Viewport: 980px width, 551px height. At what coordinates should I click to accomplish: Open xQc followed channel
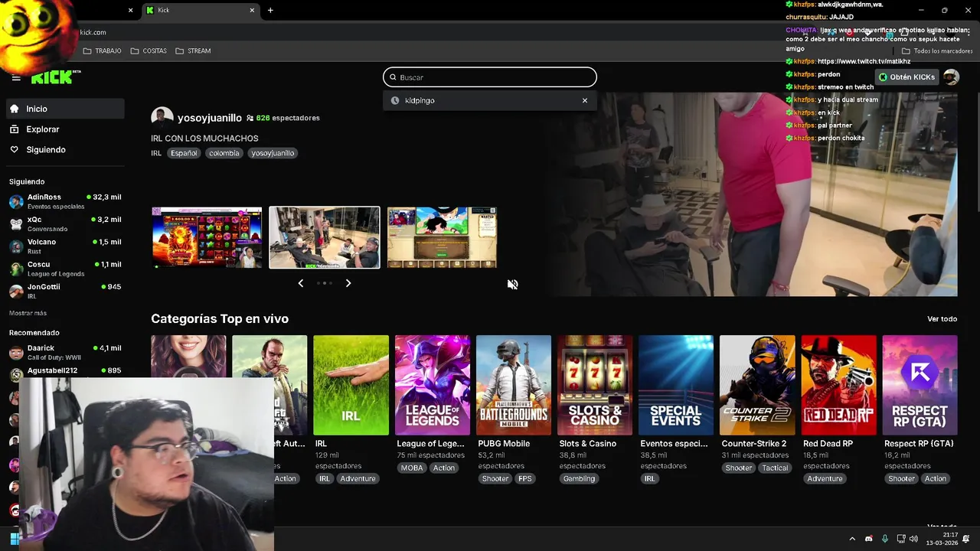(65, 223)
